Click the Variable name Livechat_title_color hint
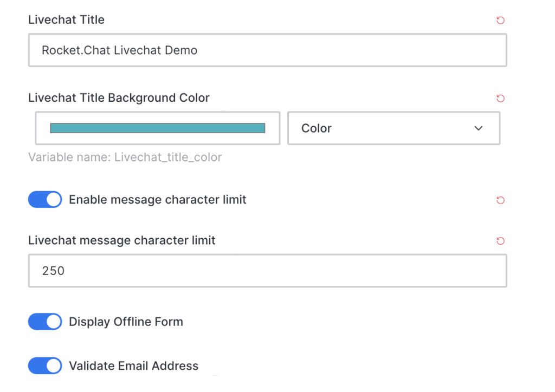This screenshot has width=555, height=392. [125, 158]
